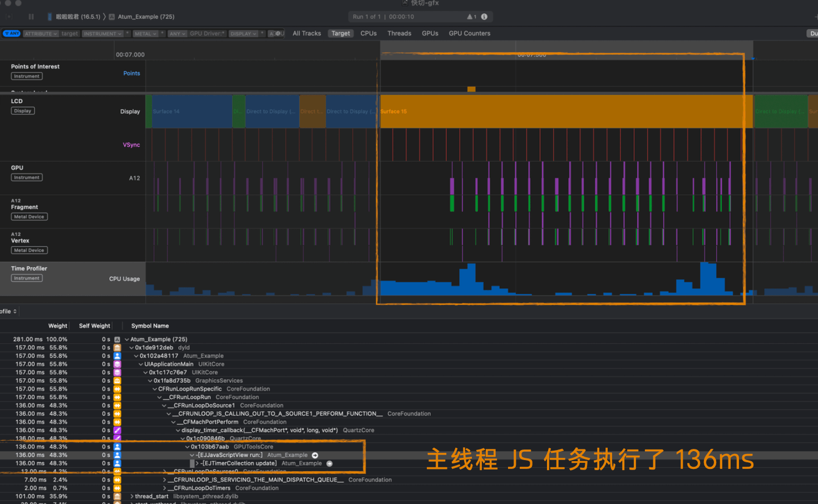Expand the __CFRunLoopDoTimers row
Viewport: 818px width, 504px height.
[164, 488]
